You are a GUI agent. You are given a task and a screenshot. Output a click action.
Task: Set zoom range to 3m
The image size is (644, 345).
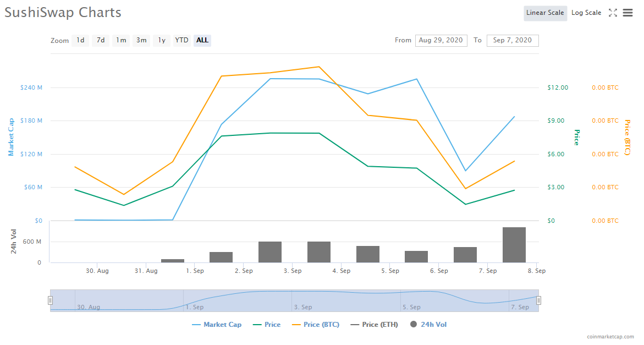pos(141,40)
